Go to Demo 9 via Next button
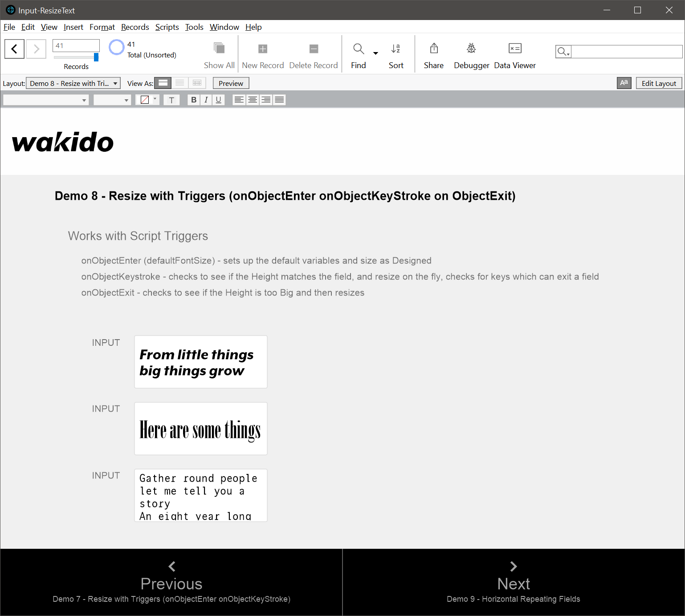 (513, 582)
